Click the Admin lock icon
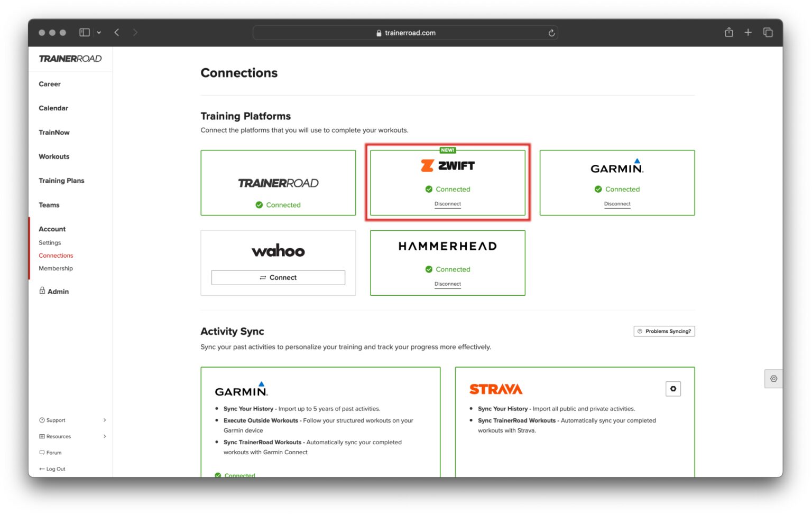812x516 pixels. click(42, 290)
